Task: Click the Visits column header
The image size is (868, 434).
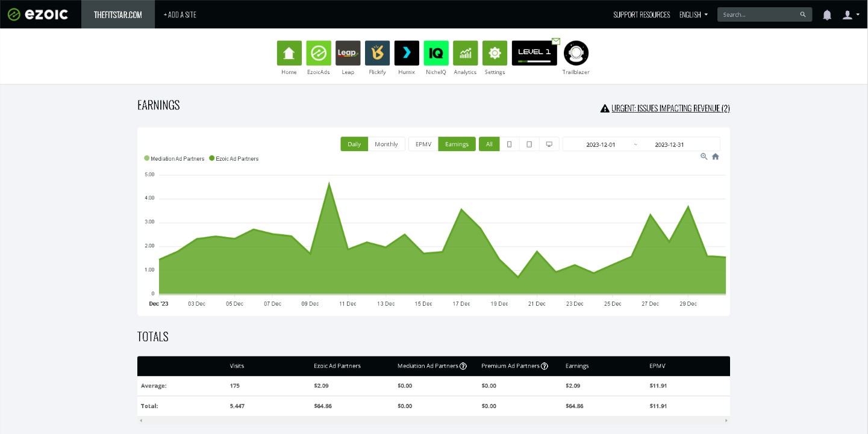Action: click(237, 366)
